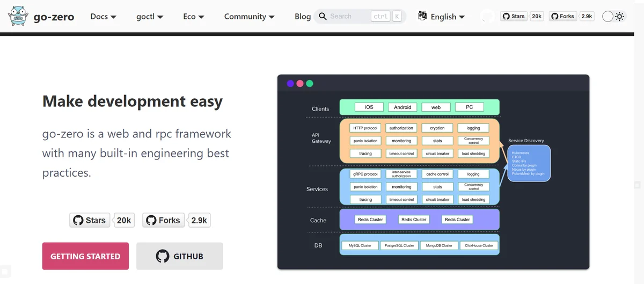
Task: Expand the Docs dropdown menu
Action: pos(103,16)
